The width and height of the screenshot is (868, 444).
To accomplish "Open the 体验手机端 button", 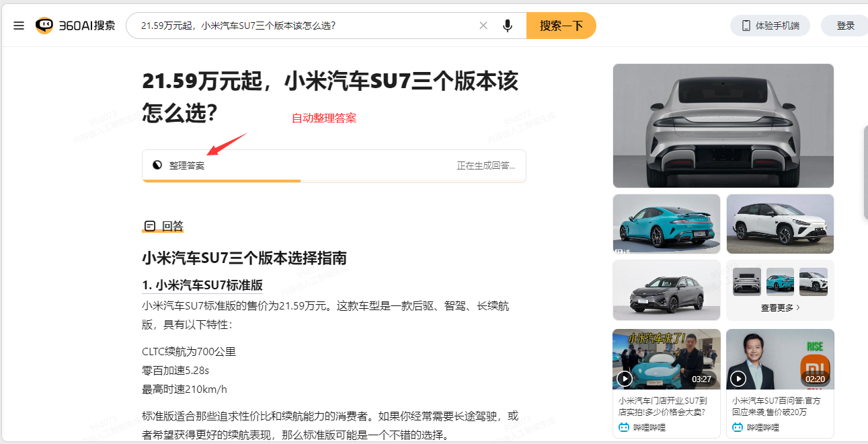I will tap(770, 26).
